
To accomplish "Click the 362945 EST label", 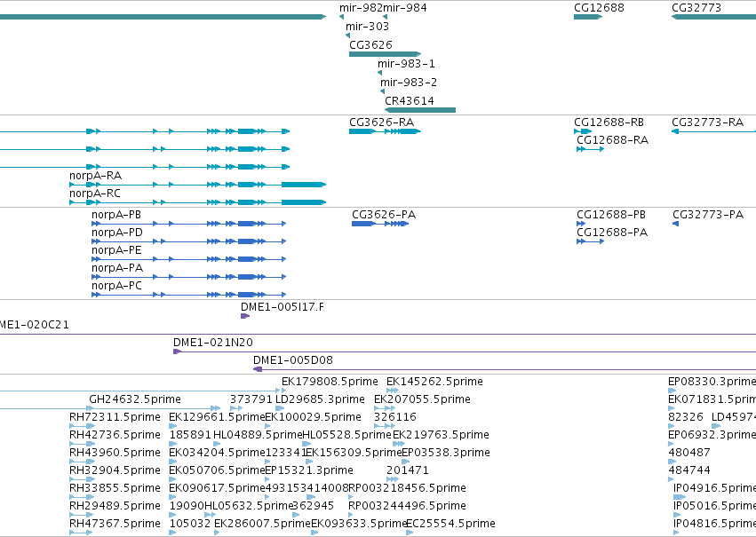I will pos(314,507).
